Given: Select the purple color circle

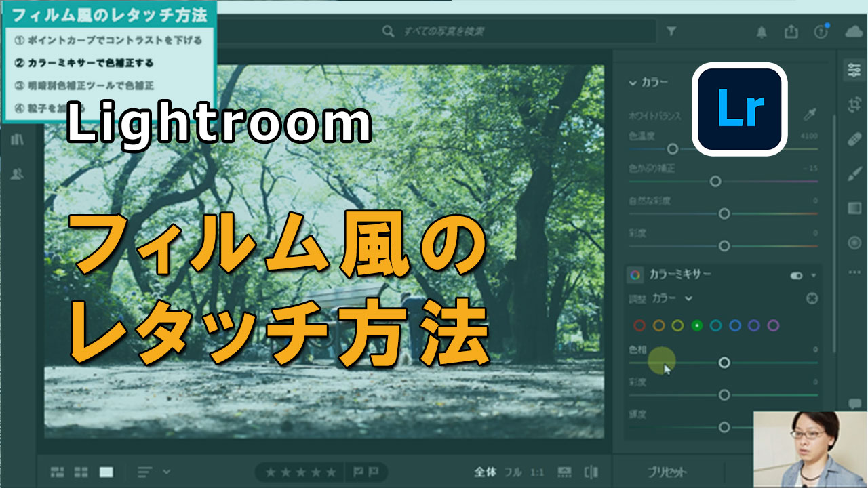Looking at the screenshot, I should click(754, 326).
